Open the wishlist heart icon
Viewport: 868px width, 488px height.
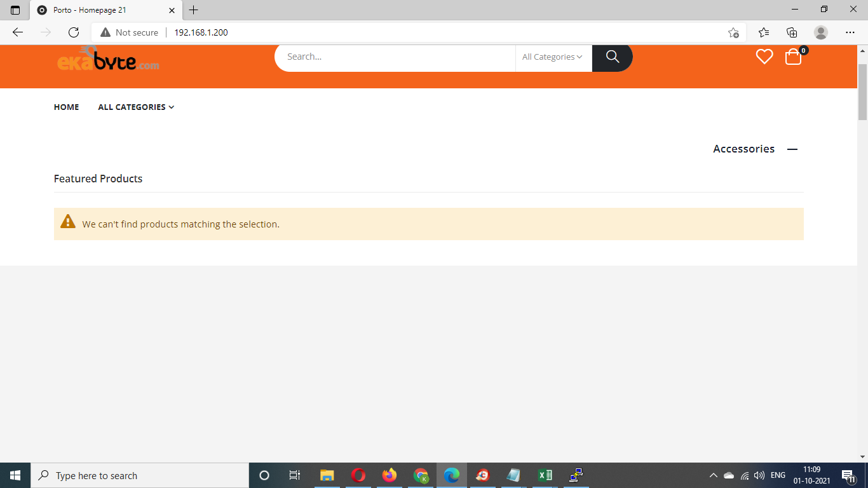(x=764, y=57)
